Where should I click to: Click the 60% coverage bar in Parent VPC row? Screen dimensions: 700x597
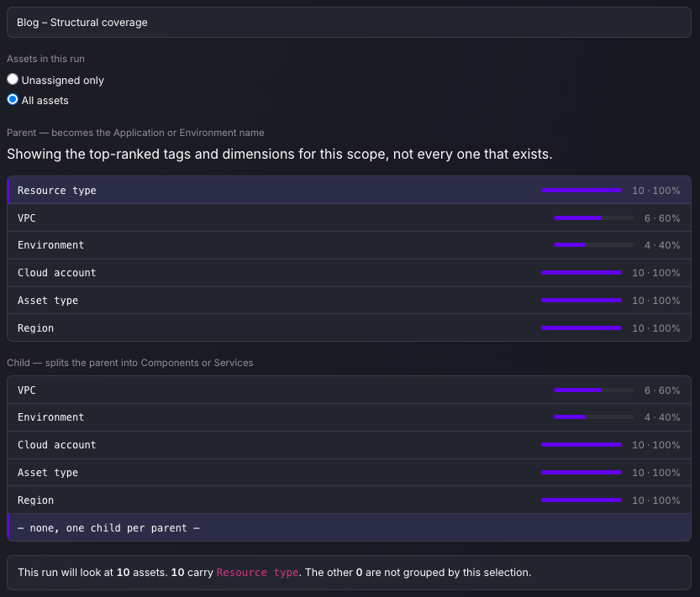click(x=594, y=218)
